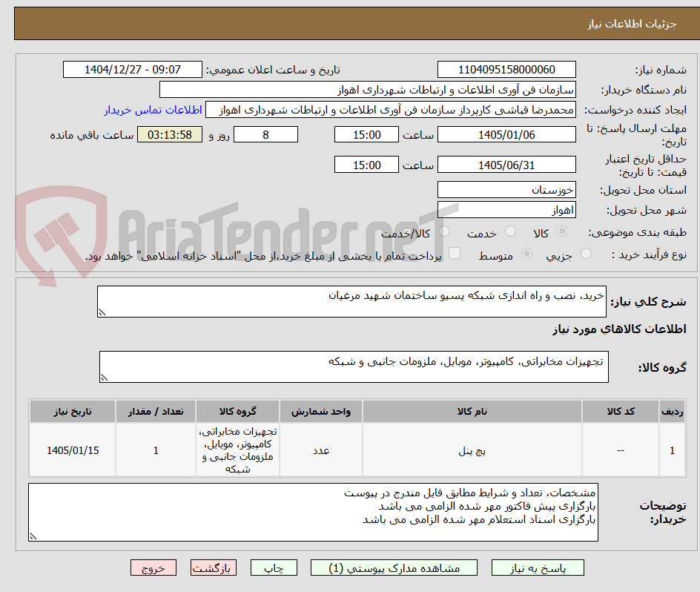Open مشاهده مدارک پیوستی (1) attachments

[394, 568]
